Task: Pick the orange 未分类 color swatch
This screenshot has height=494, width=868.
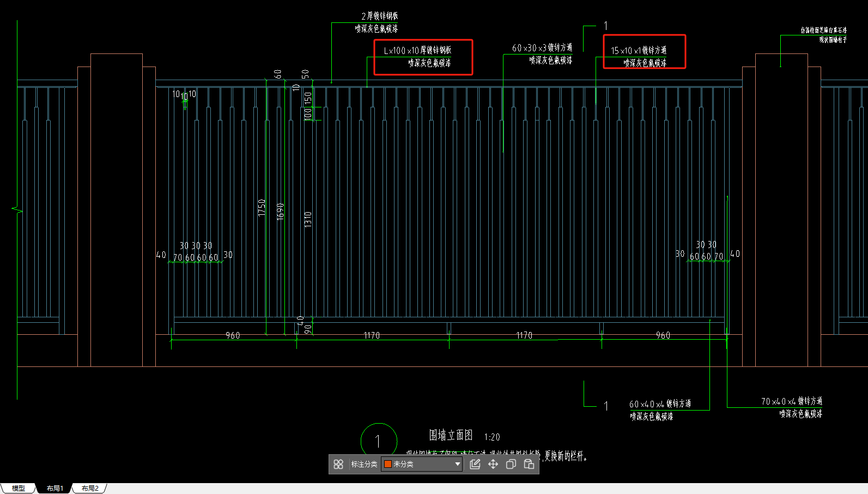Action: point(388,464)
